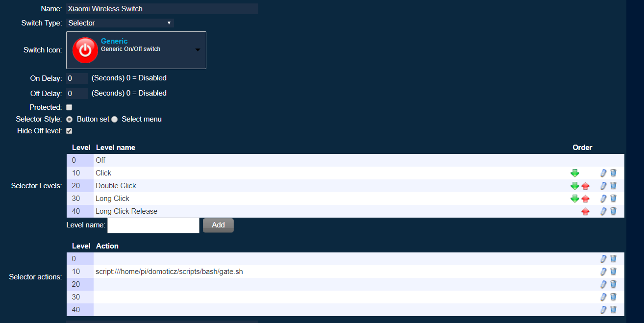Screen dimensions: 644x323
Task: Toggle the Protected checkbox
Action: (69, 107)
